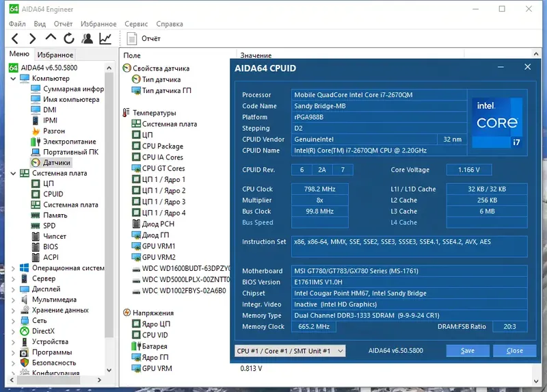Minimize the AIDA64 CPUID dialog
Image resolution: width=547 pixels, height=392 pixels.
pos(501,67)
